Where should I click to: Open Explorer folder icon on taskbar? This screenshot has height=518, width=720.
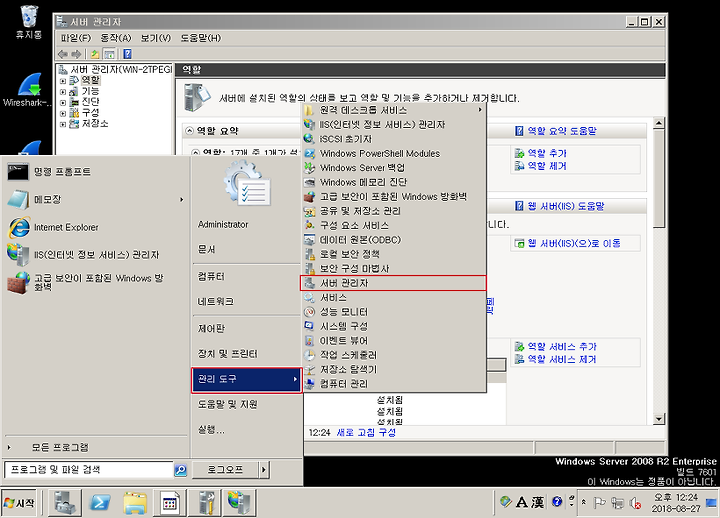point(135,503)
